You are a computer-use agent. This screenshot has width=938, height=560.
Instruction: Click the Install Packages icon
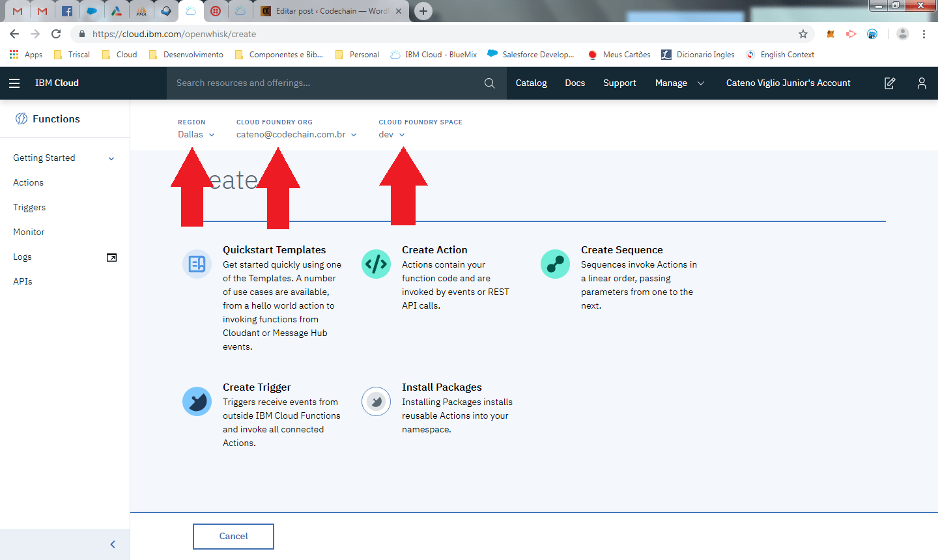(x=376, y=401)
